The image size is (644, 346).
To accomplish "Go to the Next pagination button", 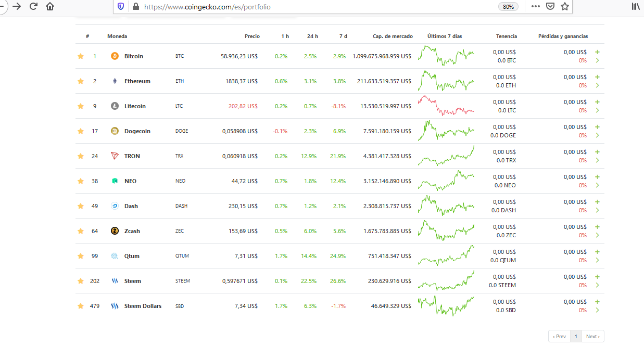I will coord(593,337).
